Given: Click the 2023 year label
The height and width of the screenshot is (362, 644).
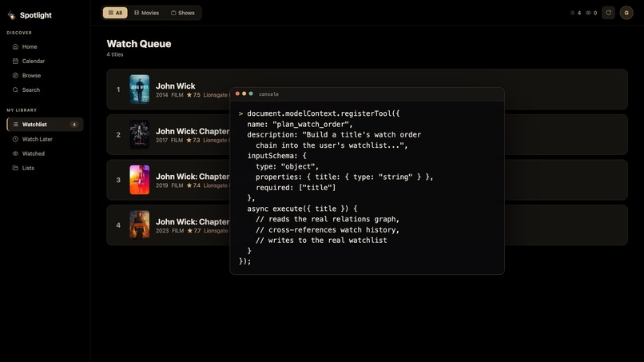Looking at the screenshot, I should (162, 230).
